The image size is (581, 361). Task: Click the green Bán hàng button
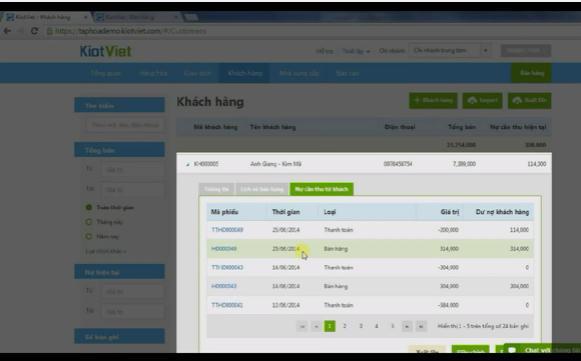(x=531, y=73)
